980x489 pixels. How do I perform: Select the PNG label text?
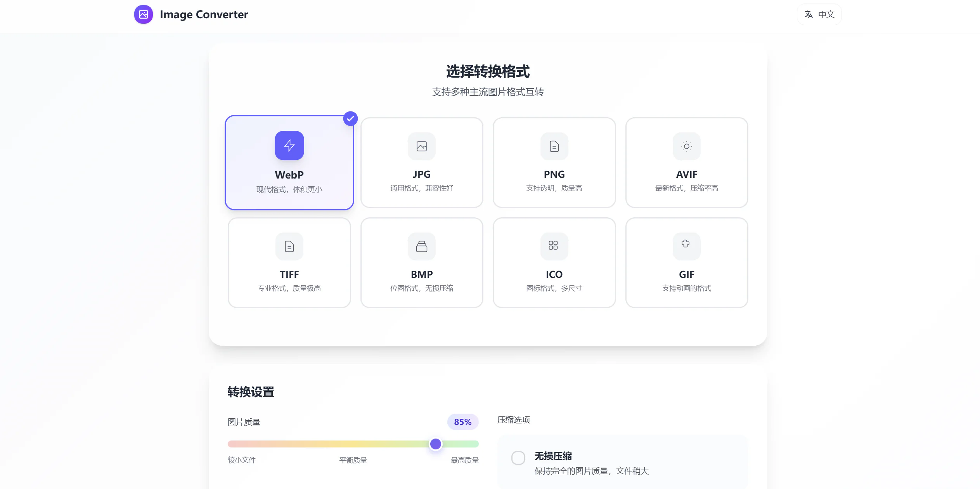(x=554, y=174)
